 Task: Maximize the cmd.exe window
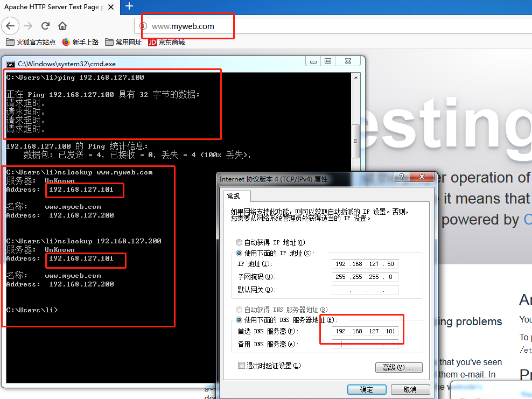(328, 61)
